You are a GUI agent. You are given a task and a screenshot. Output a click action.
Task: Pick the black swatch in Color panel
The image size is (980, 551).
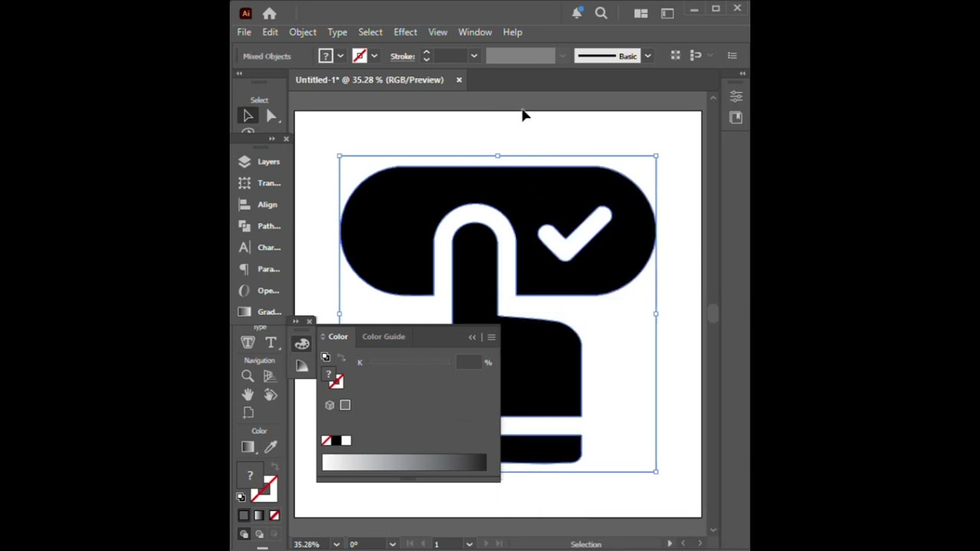pyautogui.click(x=336, y=440)
